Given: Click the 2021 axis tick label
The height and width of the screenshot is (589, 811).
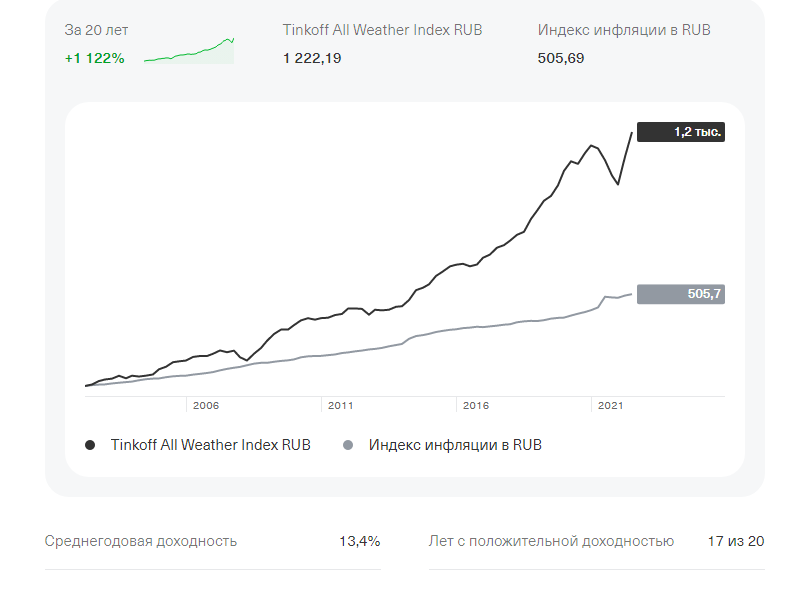Looking at the screenshot, I should pos(611,405).
